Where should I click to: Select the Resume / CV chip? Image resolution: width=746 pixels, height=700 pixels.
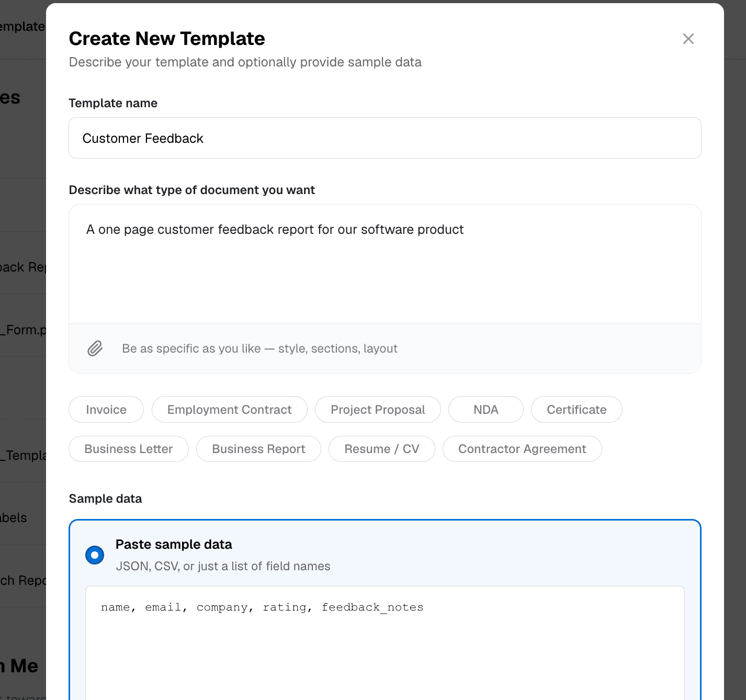tap(381, 449)
